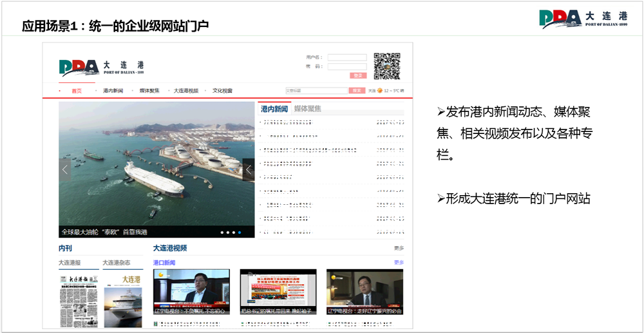644x333 pixels.
Task: Click the slide's top-right PDA logo
Action: 583,19
